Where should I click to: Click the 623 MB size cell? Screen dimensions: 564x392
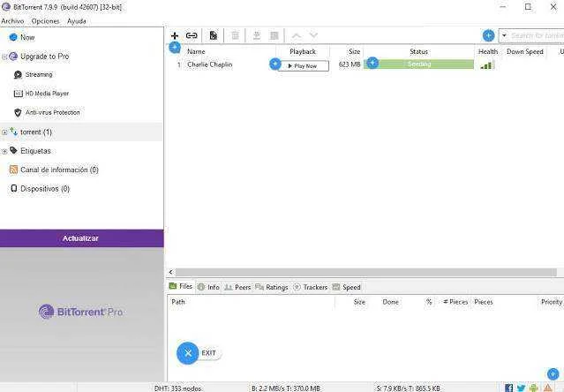[x=350, y=64]
